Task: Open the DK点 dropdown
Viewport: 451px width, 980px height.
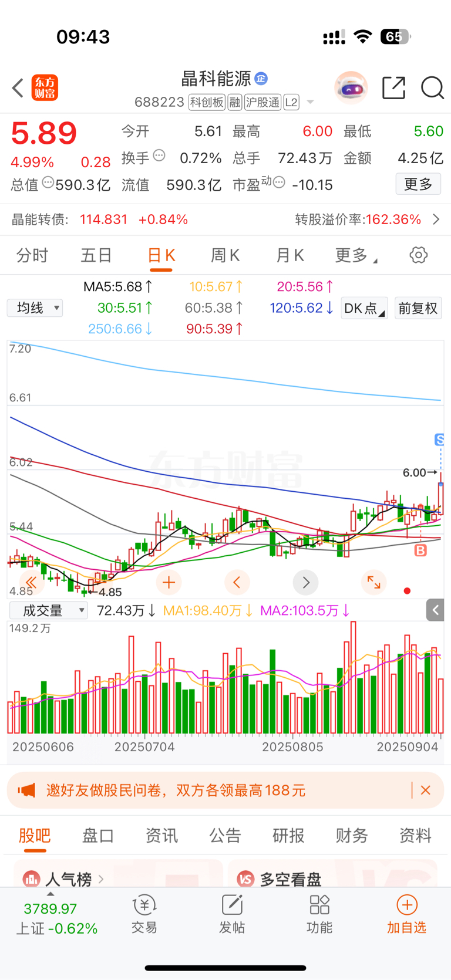Action: click(x=365, y=308)
